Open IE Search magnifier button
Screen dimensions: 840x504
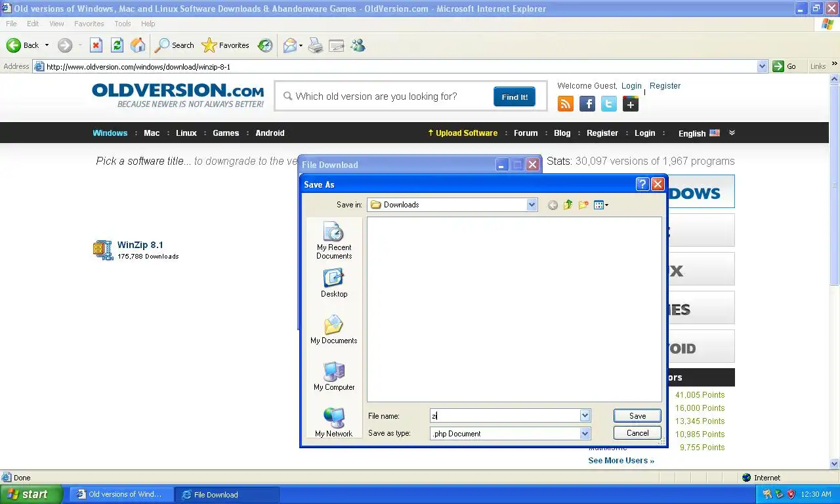coord(174,45)
